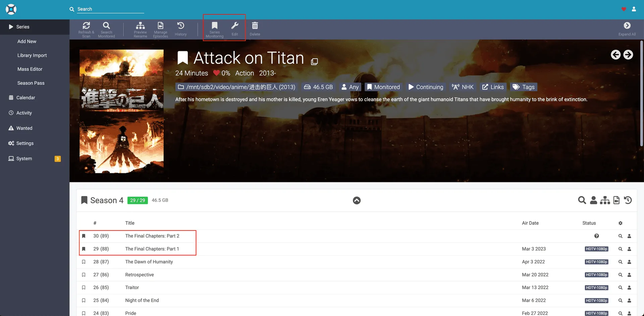Go to the next series arrow

[x=628, y=55]
